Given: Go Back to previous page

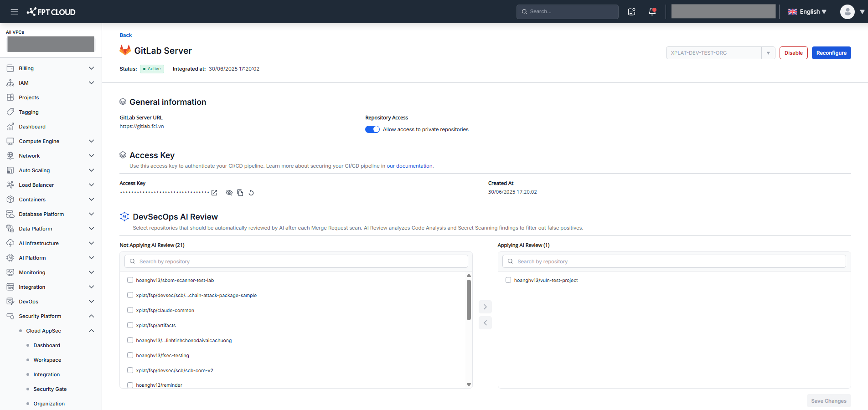Looking at the screenshot, I should (125, 35).
